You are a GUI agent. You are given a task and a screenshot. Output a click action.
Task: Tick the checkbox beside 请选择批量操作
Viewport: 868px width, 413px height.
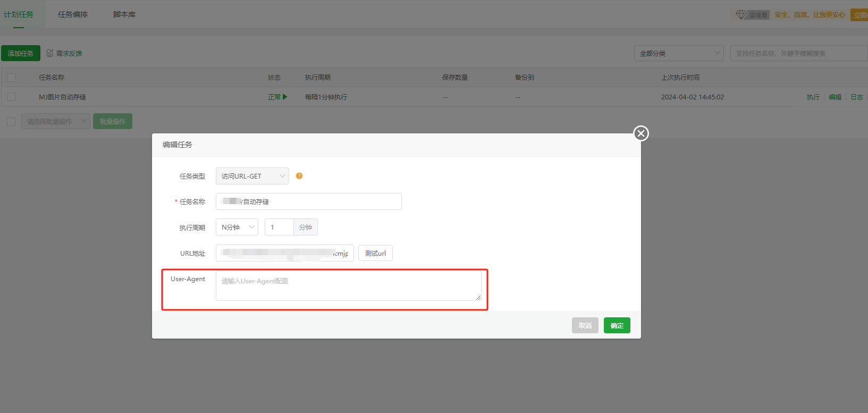11,122
